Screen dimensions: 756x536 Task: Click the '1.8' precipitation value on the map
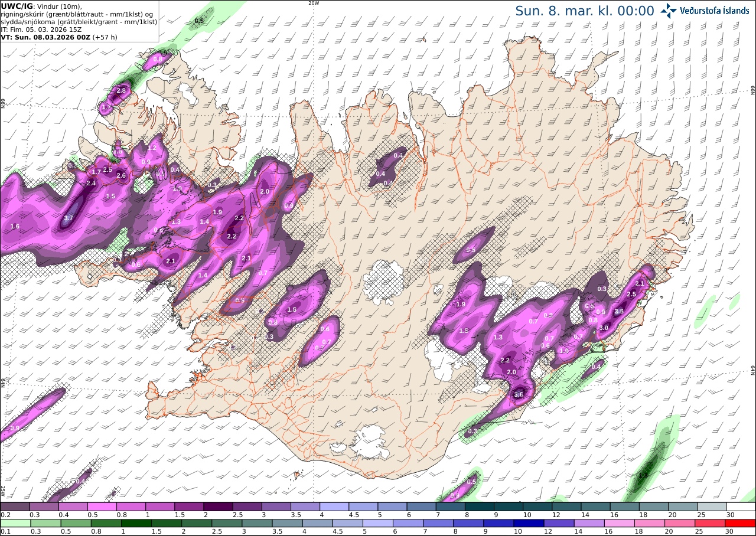[x=292, y=309]
